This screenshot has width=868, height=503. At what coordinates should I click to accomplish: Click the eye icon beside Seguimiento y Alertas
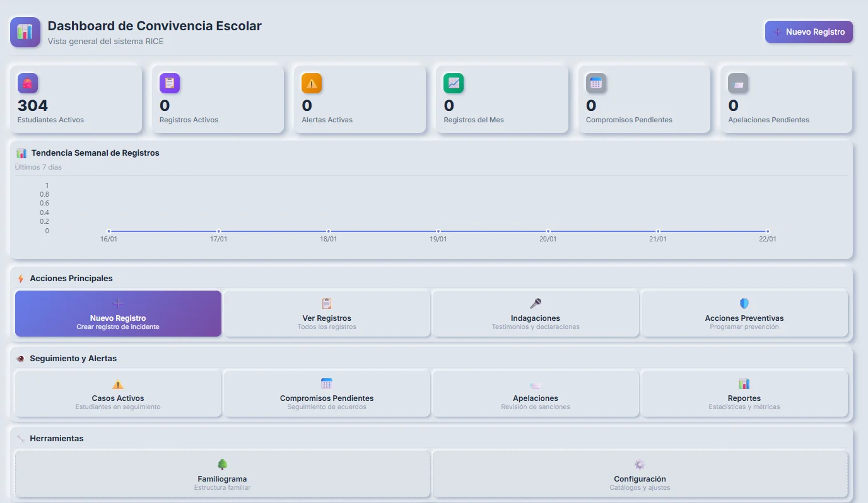21,359
